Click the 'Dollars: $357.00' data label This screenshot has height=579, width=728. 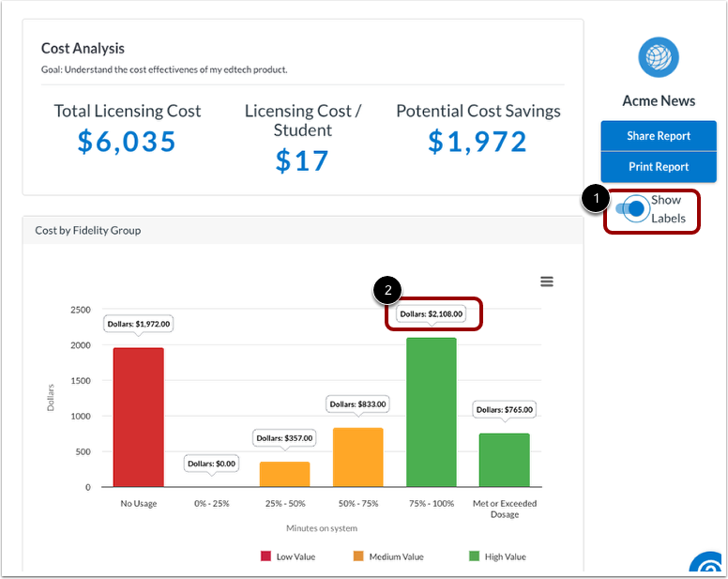point(284,438)
